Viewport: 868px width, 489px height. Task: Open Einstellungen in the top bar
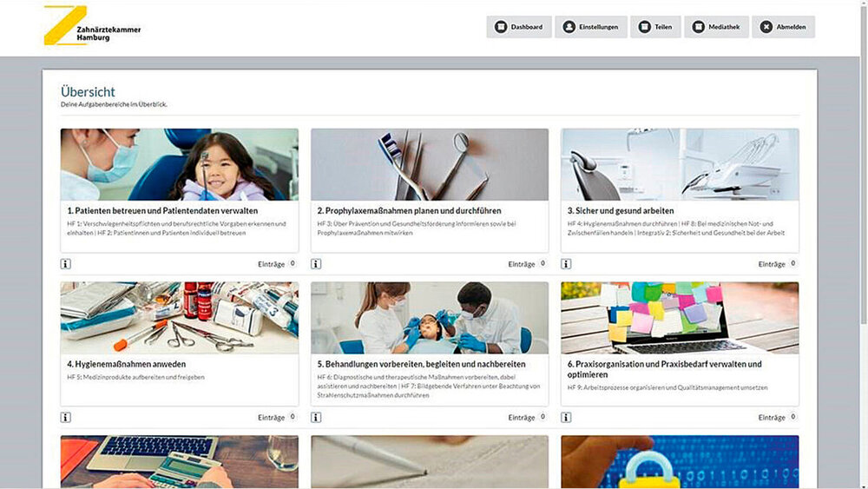(590, 27)
